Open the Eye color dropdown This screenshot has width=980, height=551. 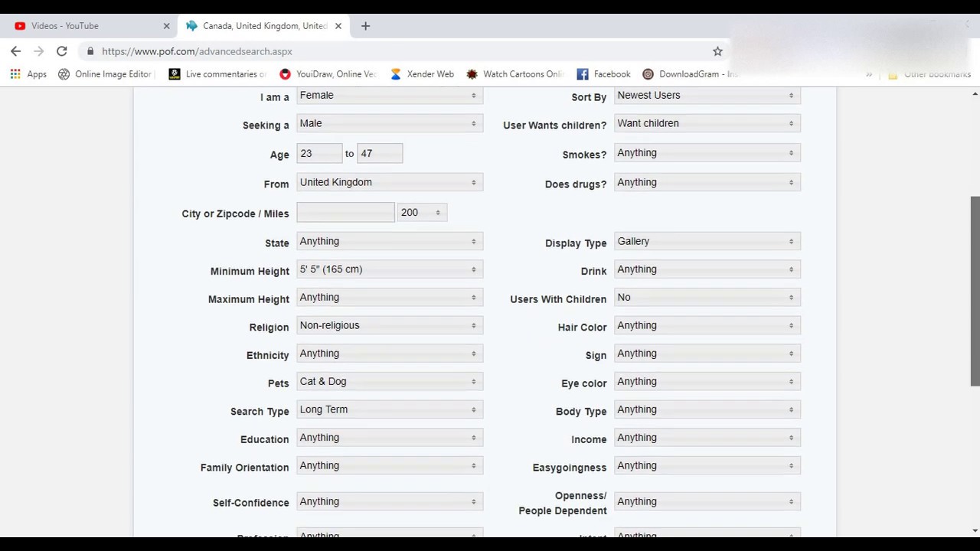(x=707, y=381)
